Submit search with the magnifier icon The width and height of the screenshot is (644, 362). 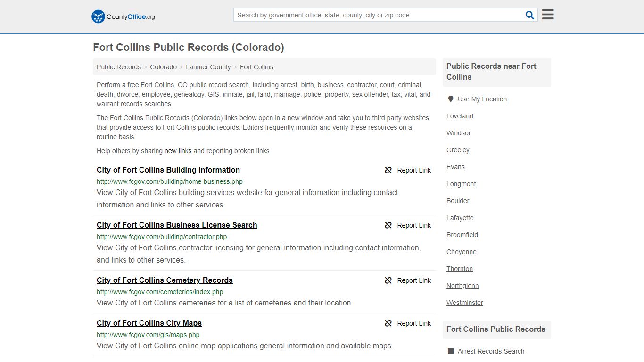point(530,15)
